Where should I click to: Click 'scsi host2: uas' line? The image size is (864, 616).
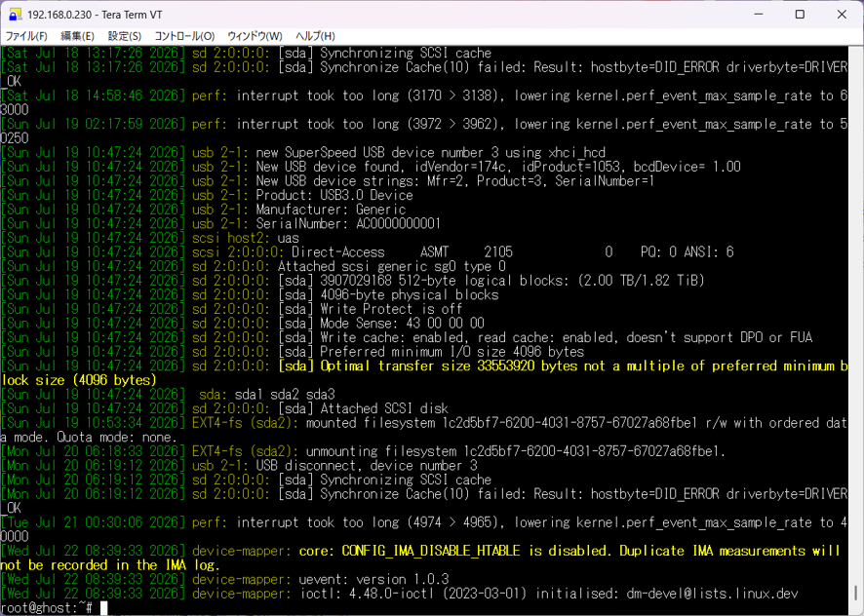pos(246,239)
